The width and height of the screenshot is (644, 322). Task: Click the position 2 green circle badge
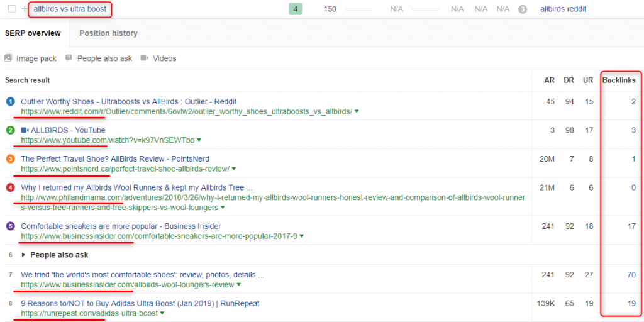pyautogui.click(x=10, y=130)
